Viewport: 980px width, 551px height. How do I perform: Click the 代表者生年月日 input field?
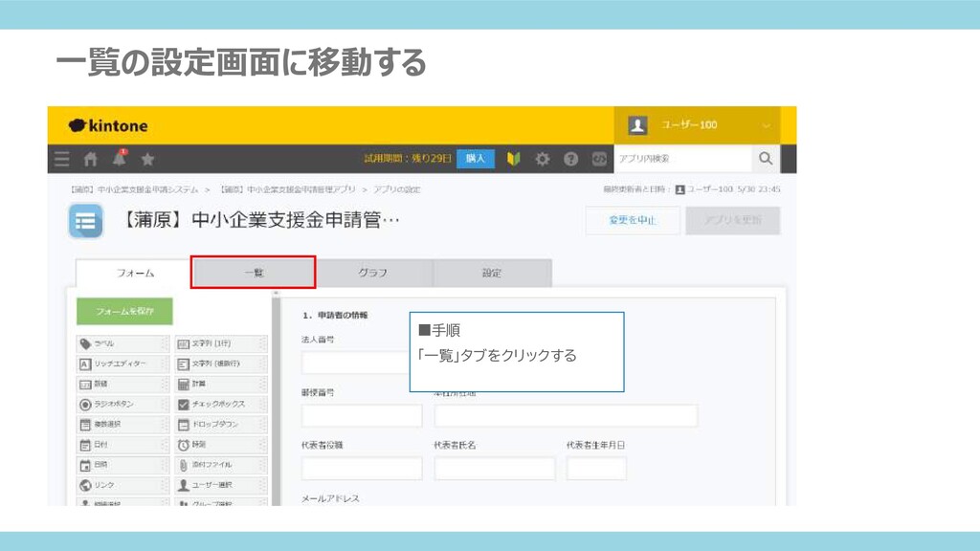click(x=596, y=469)
